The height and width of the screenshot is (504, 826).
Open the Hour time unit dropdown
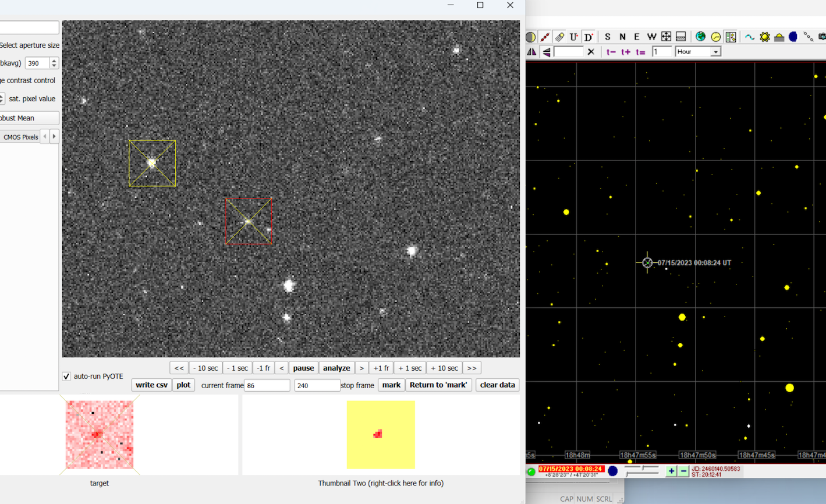pos(715,52)
